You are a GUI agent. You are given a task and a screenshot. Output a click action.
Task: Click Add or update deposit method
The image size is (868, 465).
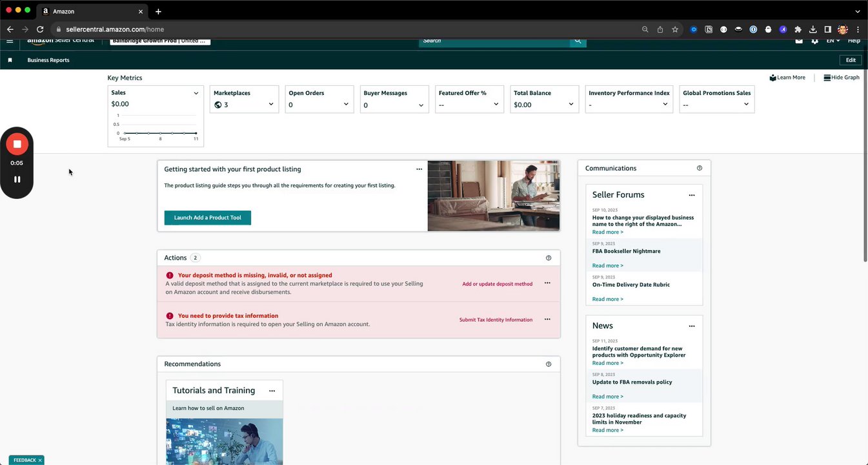498,284
